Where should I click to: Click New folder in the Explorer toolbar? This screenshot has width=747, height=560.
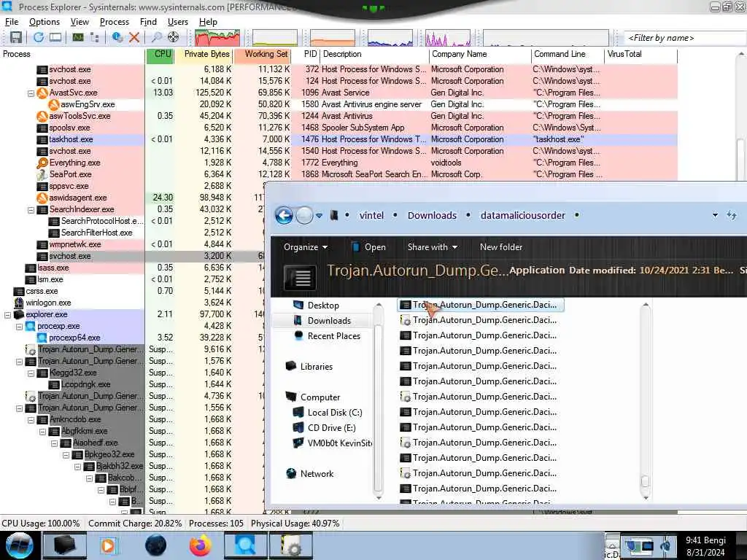click(500, 247)
